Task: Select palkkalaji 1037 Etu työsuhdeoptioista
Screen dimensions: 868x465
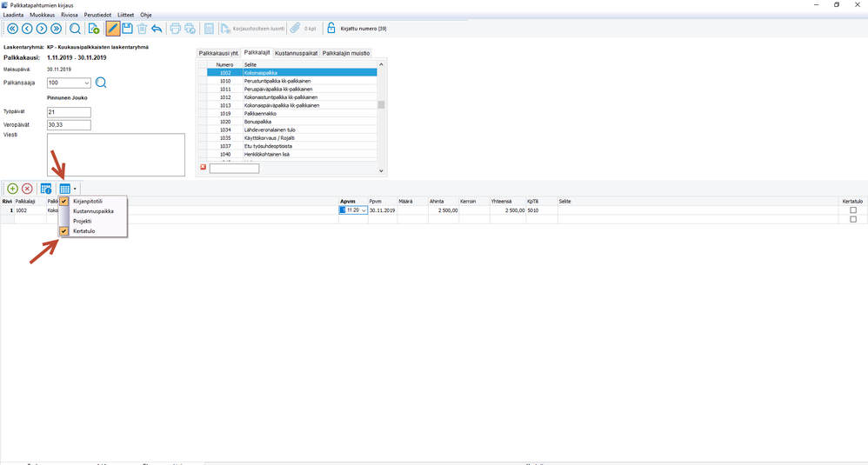Action: click(291, 146)
